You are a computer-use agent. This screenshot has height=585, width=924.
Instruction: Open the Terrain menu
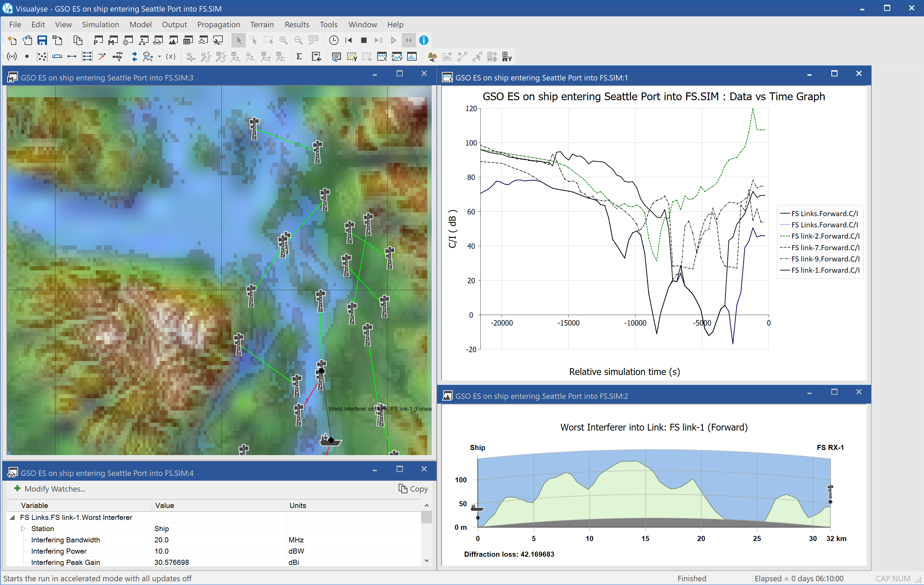262,25
